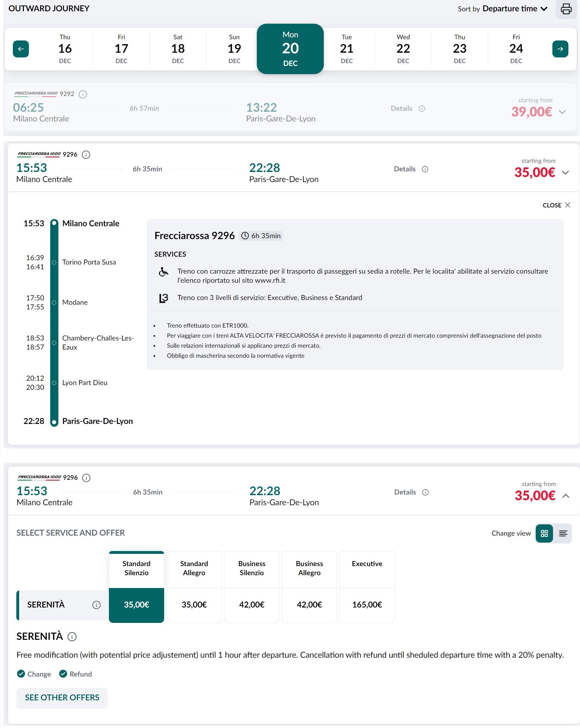Click SERENITÀ offer row label
The width and height of the screenshot is (580, 728).
(x=46, y=605)
